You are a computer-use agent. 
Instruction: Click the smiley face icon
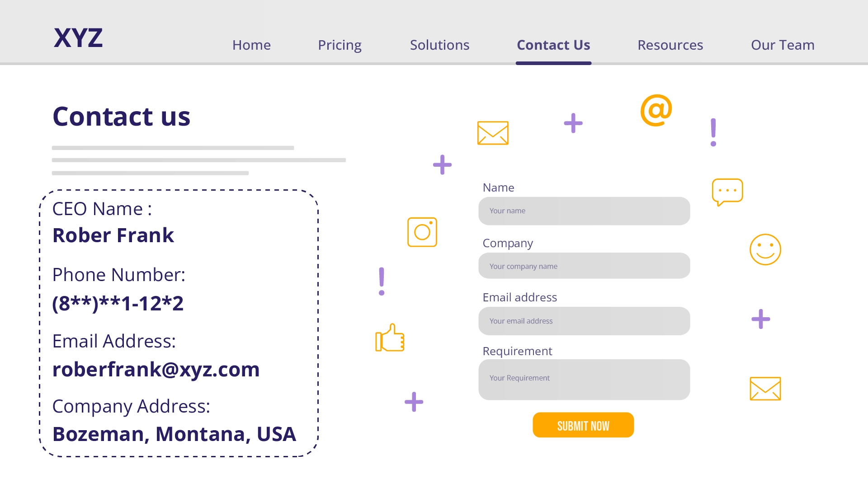765,249
